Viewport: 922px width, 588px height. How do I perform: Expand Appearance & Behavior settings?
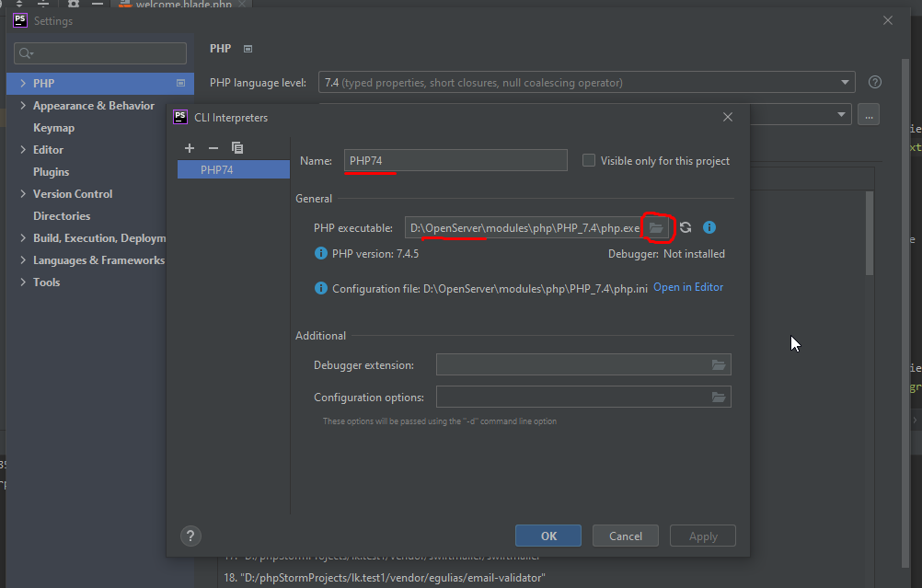click(23, 105)
